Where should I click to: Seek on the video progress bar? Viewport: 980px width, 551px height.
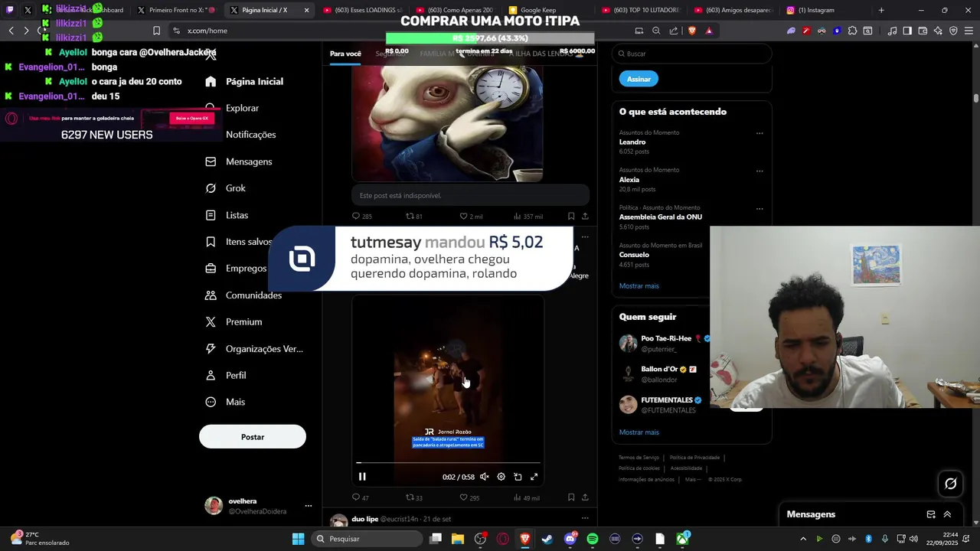[448, 463]
